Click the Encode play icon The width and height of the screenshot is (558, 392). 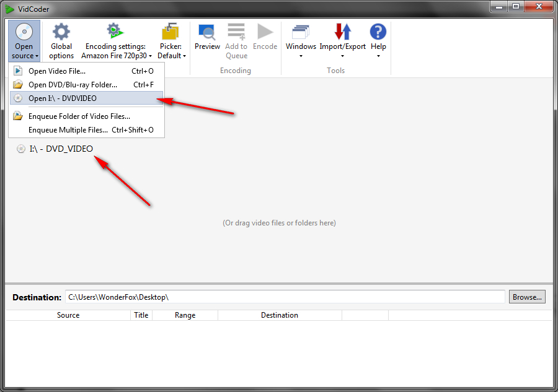tap(265, 32)
